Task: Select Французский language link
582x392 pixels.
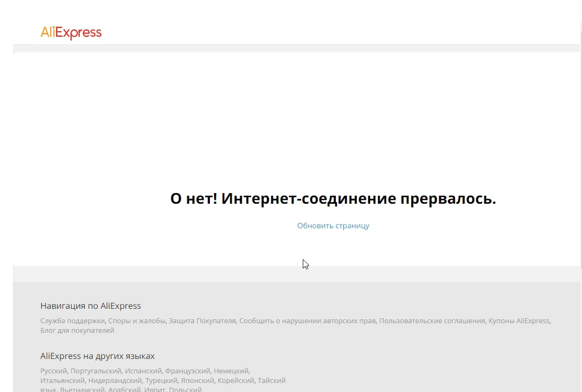Action: click(x=187, y=371)
